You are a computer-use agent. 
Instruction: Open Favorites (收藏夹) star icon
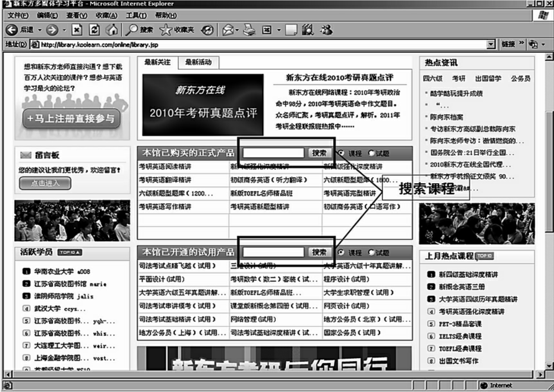(x=165, y=30)
